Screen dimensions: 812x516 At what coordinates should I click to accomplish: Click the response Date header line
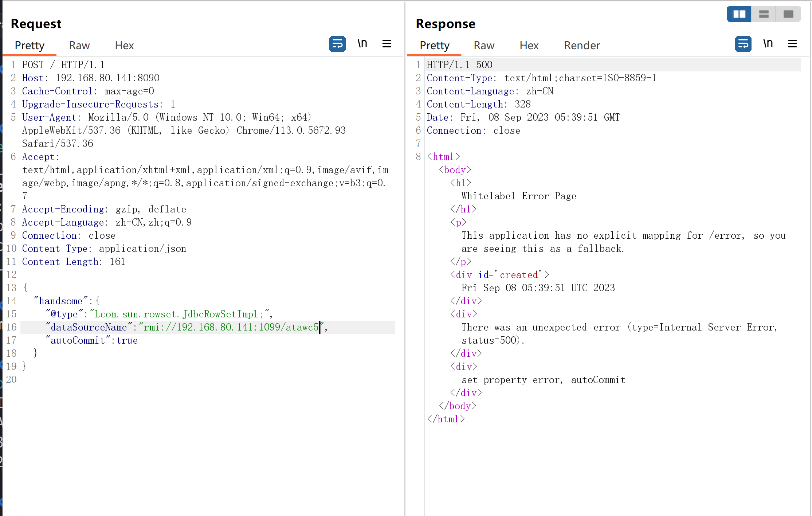tap(523, 117)
